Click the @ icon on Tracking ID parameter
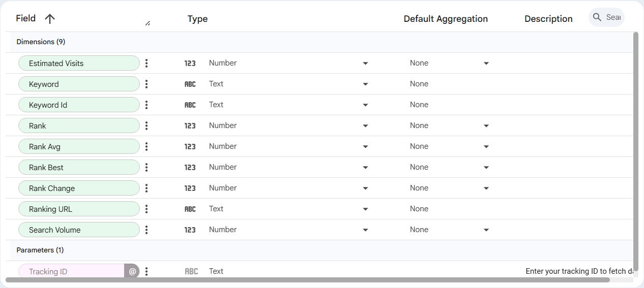The image size is (644, 288). [x=132, y=272]
